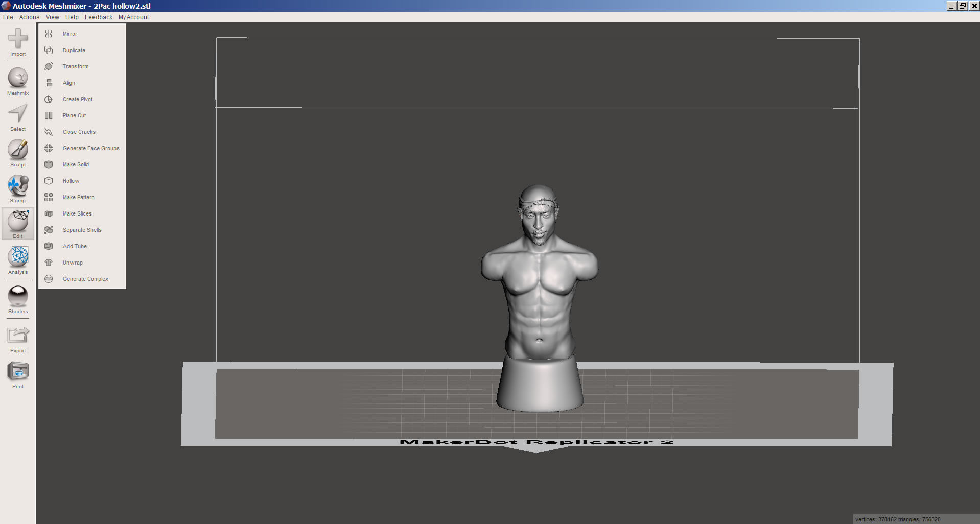Open the Sculpt brush tool
This screenshot has height=524, width=980.
(x=18, y=149)
